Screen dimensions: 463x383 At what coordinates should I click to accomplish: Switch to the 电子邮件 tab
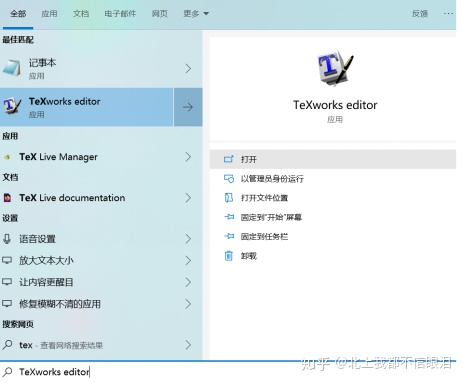tap(120, 14)
